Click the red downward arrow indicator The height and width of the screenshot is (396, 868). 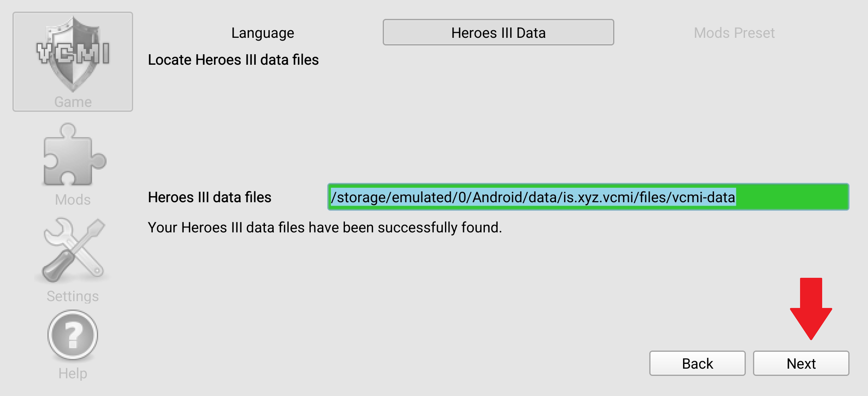pos(811,308)
